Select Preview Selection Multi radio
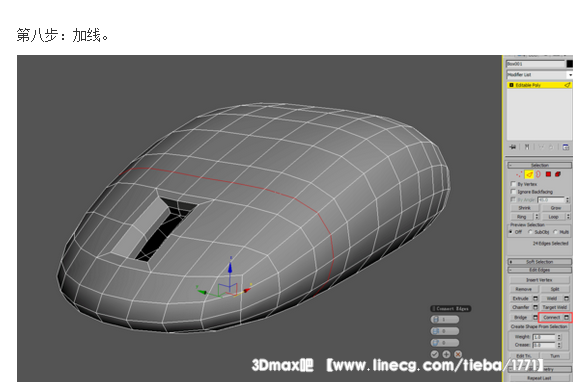Screen dimensions: 573x382 555,232
